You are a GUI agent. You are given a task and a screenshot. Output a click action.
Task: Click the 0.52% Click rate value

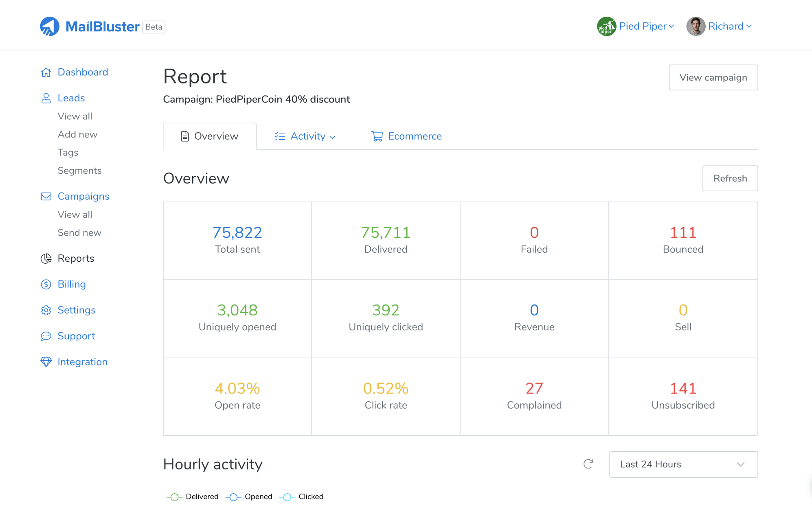(386, 388)
